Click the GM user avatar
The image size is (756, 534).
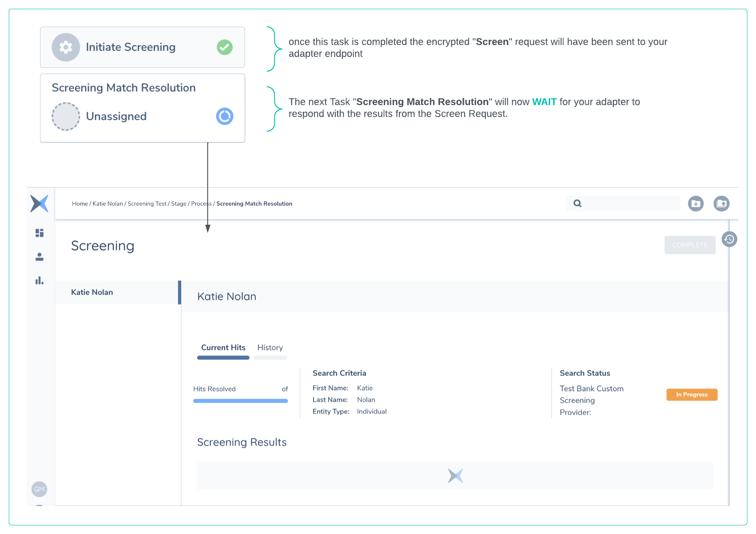coord(39,489)
